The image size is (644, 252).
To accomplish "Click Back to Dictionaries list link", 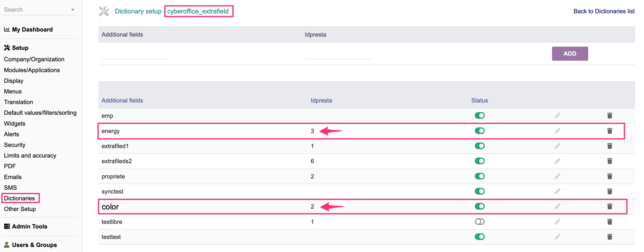I will point(604,11).
